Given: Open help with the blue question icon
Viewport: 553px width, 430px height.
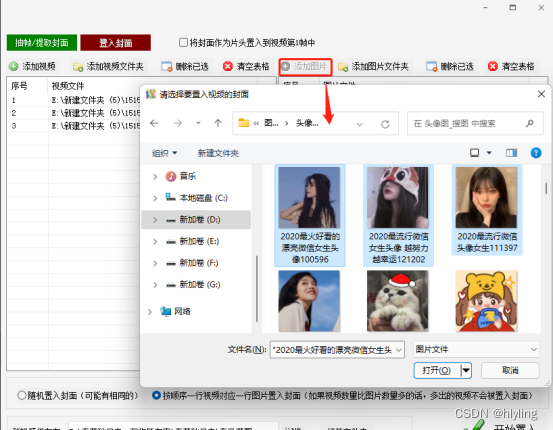Looking at the screenshot, I should tap(536, 153).
